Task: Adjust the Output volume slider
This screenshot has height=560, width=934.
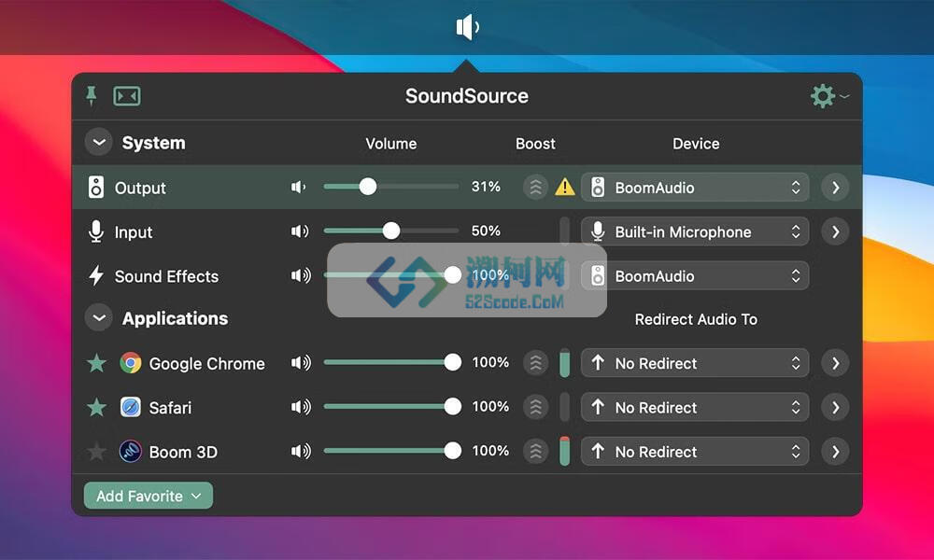Action: (x=391, y=187)
